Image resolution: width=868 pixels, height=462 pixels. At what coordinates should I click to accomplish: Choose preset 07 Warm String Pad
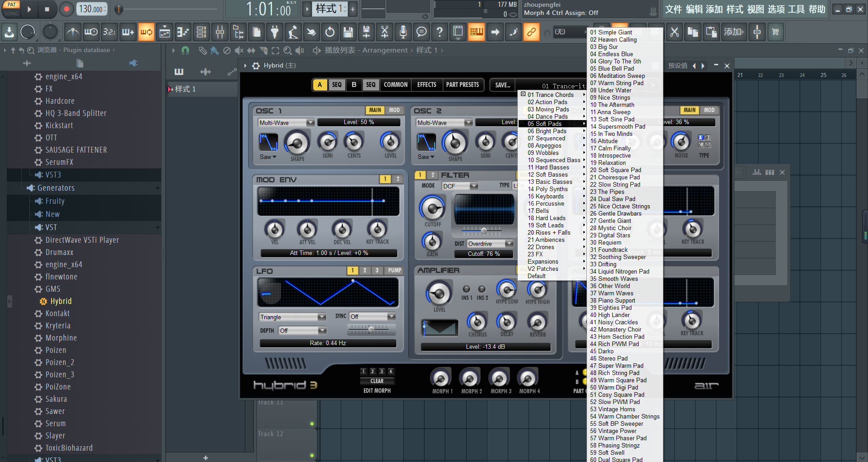[625, 83]
